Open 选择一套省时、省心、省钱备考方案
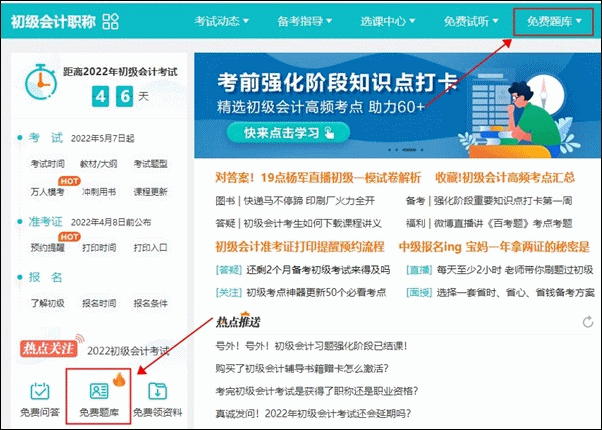 [515, 293]
